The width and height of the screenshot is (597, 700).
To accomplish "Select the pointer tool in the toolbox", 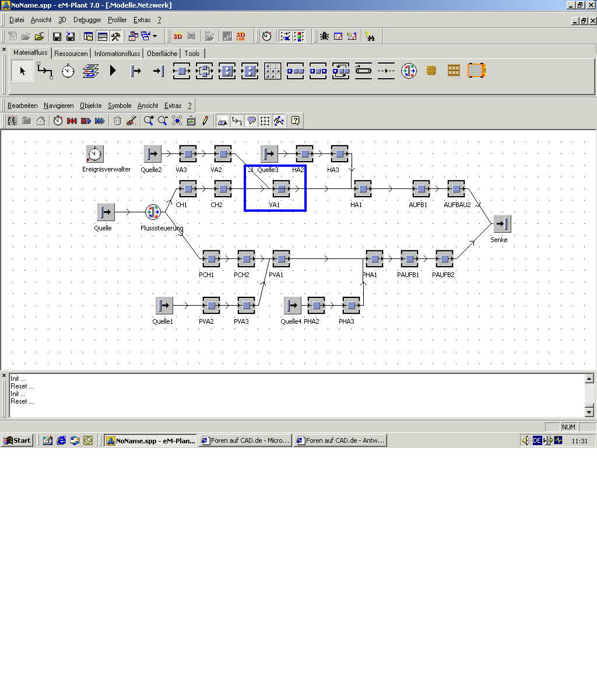I will click(22, 71).
